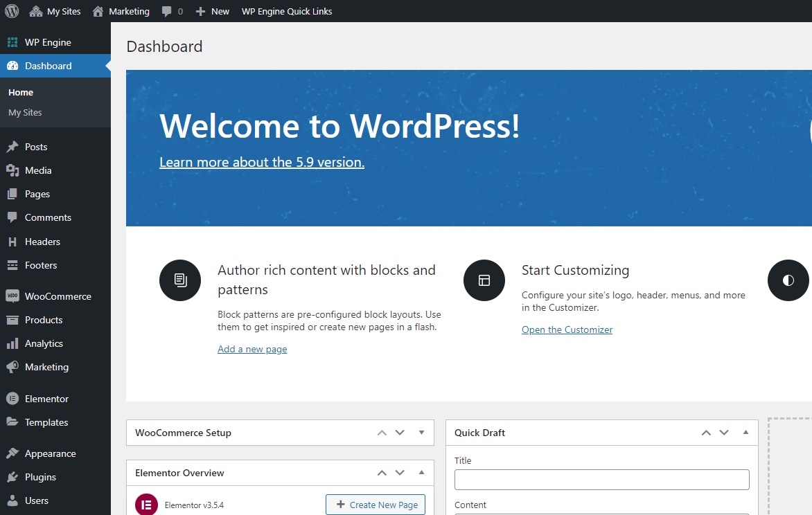This screenshot has width=812, height=515.
Task: Click Create New Page button
Action: (376, 505)
